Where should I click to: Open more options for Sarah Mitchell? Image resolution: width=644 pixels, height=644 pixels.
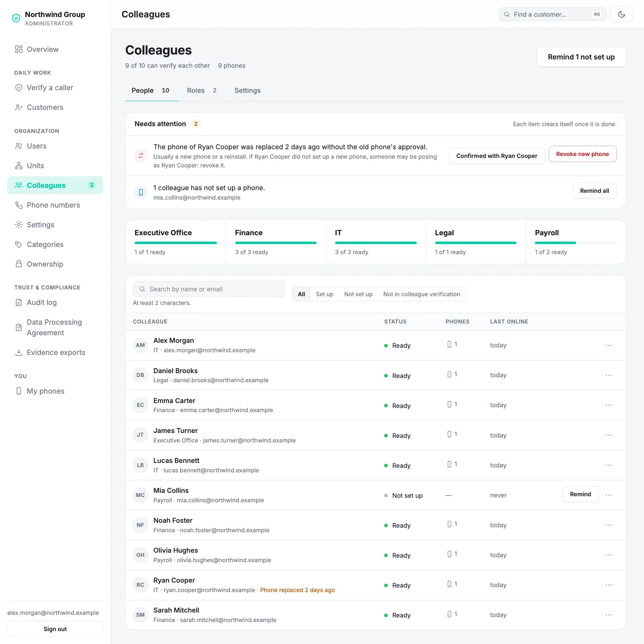[609, 615]
